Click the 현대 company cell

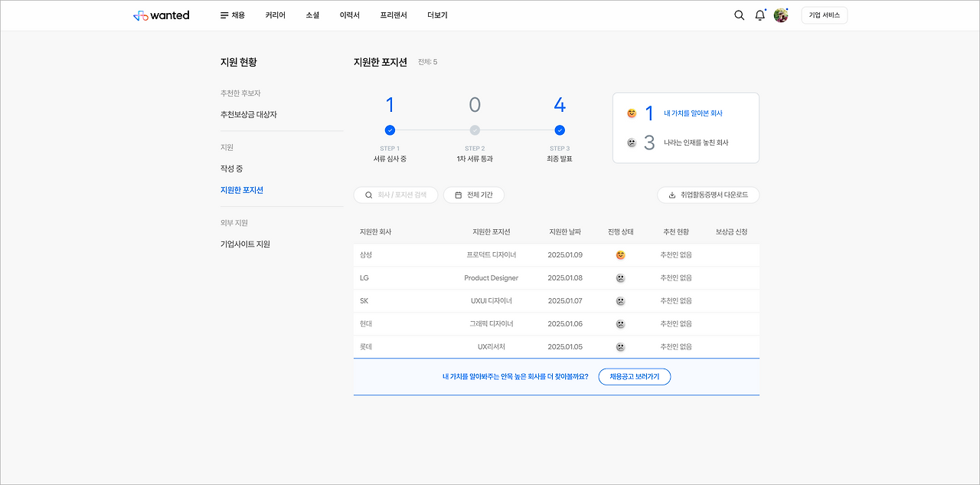point(365,324)
